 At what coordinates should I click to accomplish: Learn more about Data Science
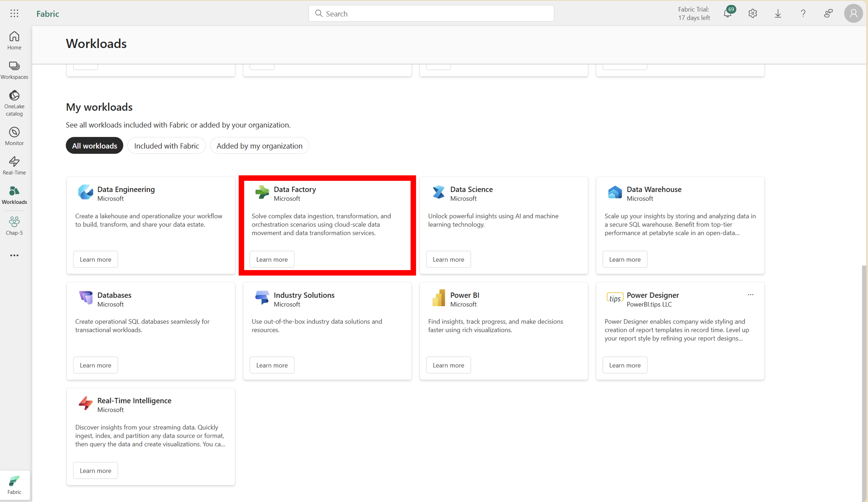pos(448,259)
